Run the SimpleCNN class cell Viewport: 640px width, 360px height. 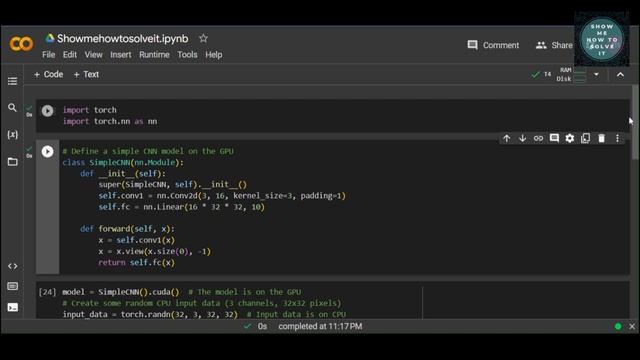click(x=47, y=151)
